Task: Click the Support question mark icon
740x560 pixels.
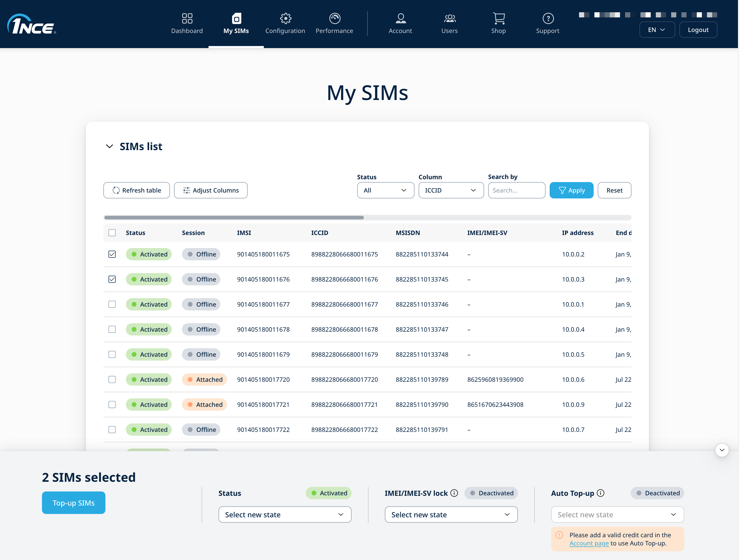Action: click(x=548, y=18)
